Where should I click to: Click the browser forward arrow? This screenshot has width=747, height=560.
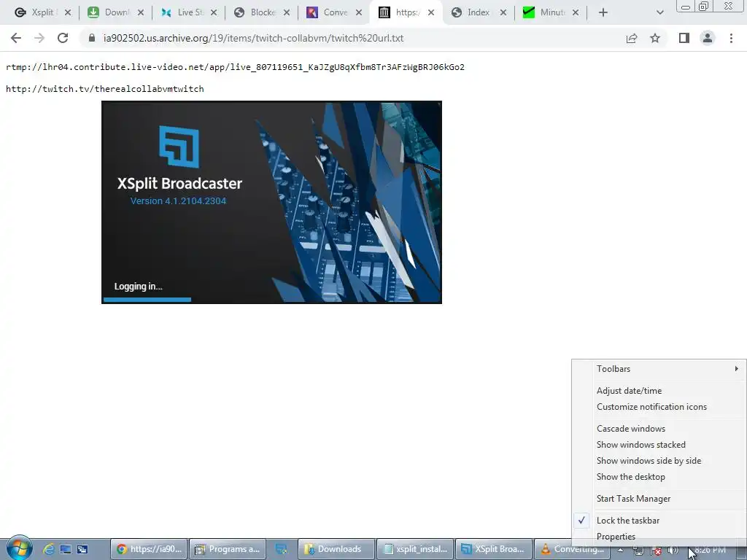point(39,38)
